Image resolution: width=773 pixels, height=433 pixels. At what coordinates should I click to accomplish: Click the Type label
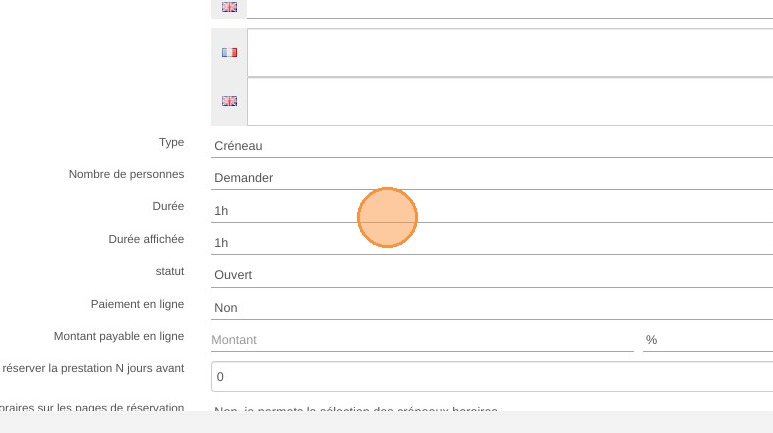(172, 142)
